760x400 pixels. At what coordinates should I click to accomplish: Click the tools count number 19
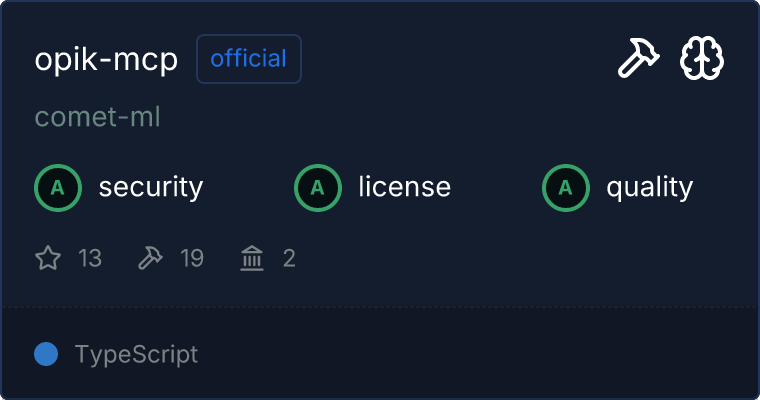pos(191,259)
